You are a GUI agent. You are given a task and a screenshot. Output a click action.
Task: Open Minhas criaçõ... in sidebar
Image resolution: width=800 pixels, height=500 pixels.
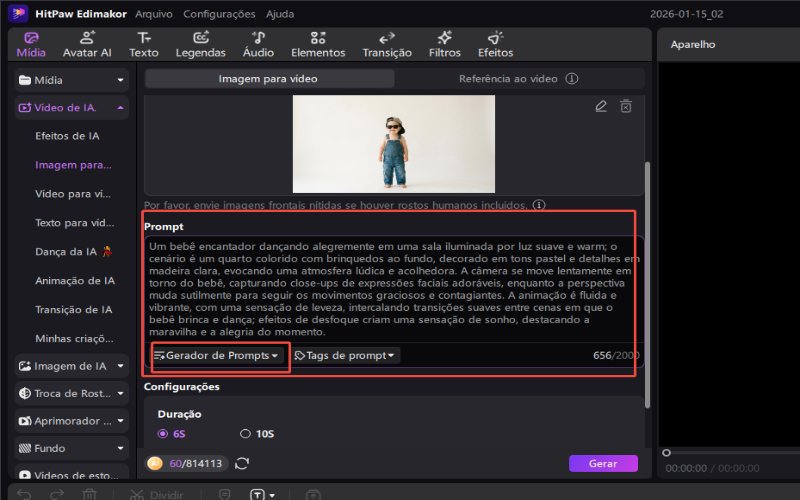(x=74, y=338)
